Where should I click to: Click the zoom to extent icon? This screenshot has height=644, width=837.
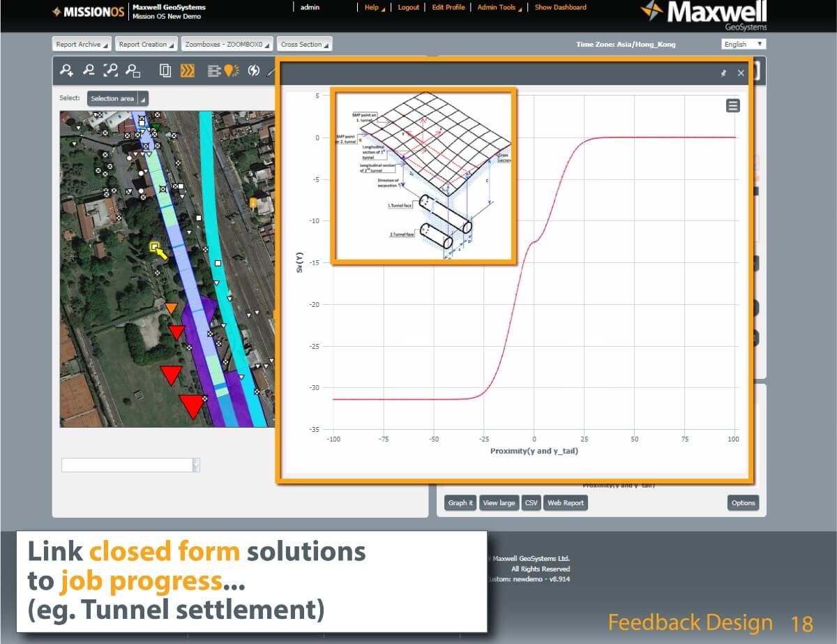click(110, 70)
